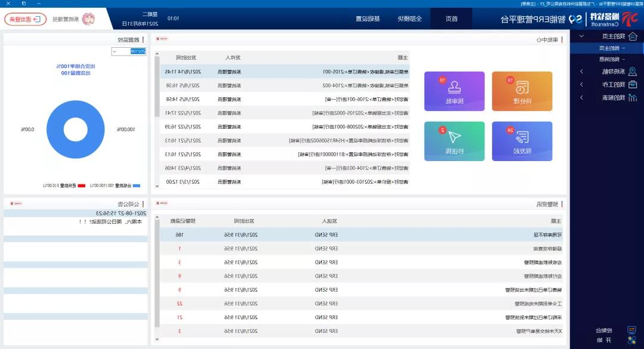Toggle the blue 合格数量 legend swatch
This screenshot has height=349, width=644.
[137, 186]
